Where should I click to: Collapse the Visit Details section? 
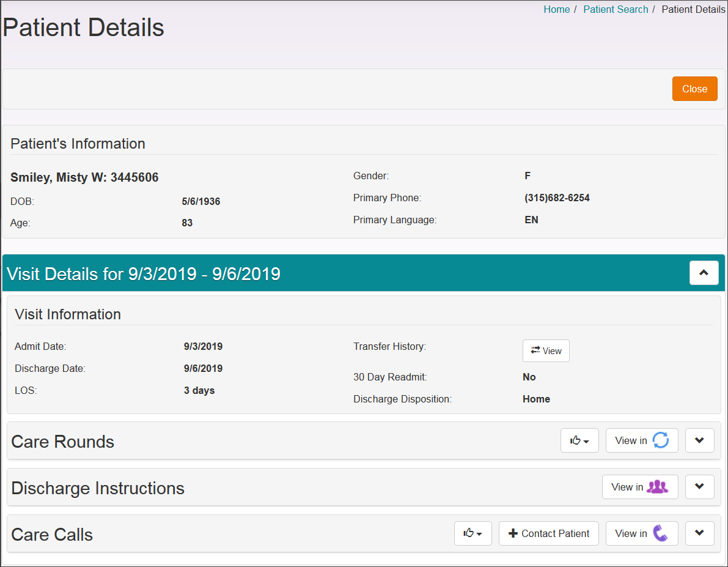(x=704, y=273)
